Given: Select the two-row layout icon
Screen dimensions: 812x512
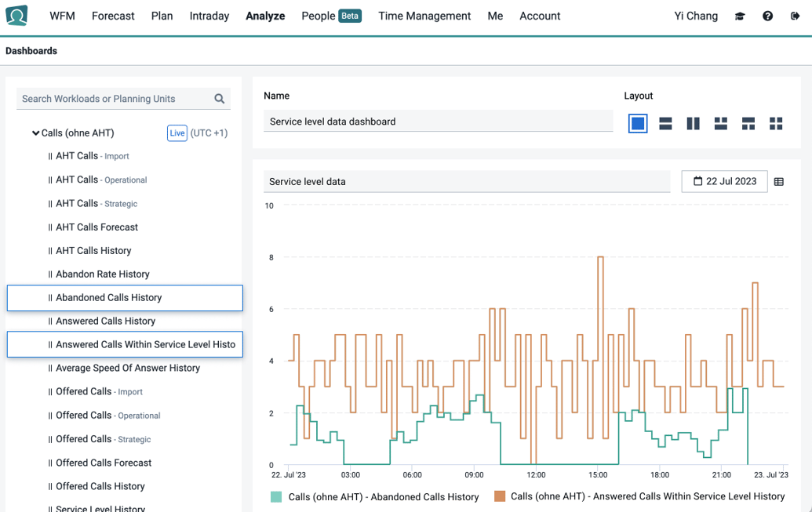Looking at the screenshot, I should (x=665, y=123).
